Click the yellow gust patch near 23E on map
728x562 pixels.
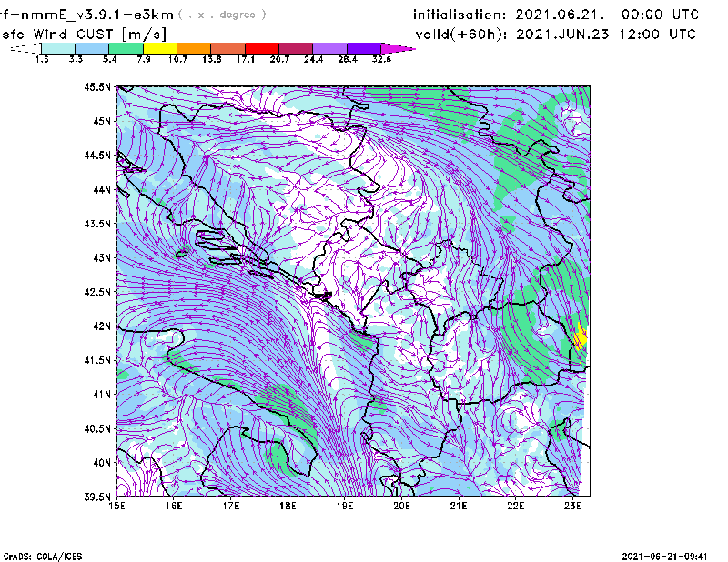coord(581,336)
